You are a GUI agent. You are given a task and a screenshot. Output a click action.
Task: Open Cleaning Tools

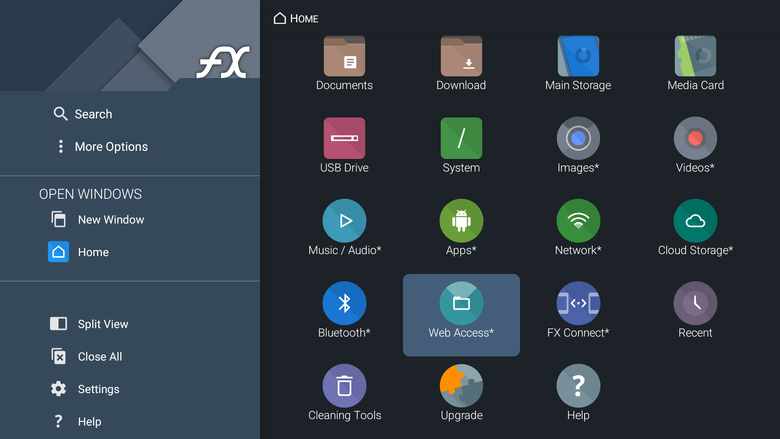point(344,393)
